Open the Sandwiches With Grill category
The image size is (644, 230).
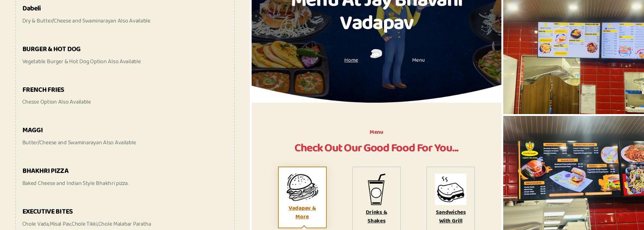coord(450,199)
